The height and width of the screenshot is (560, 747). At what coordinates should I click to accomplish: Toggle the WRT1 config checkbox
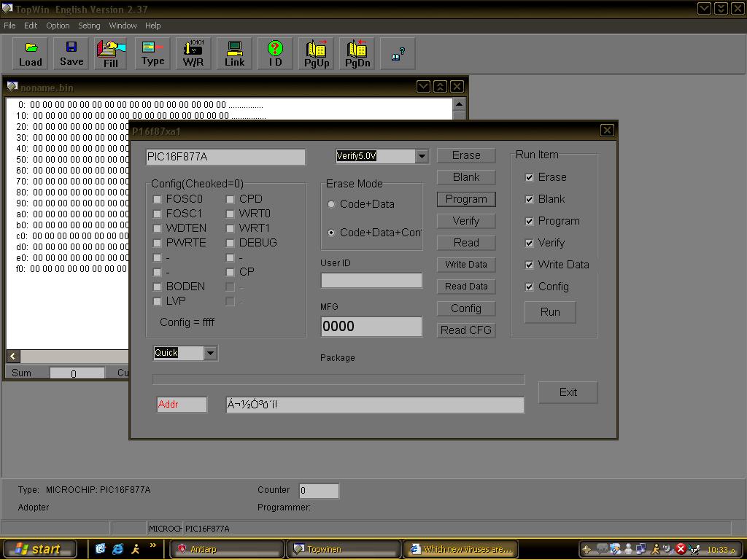point(230,228)
